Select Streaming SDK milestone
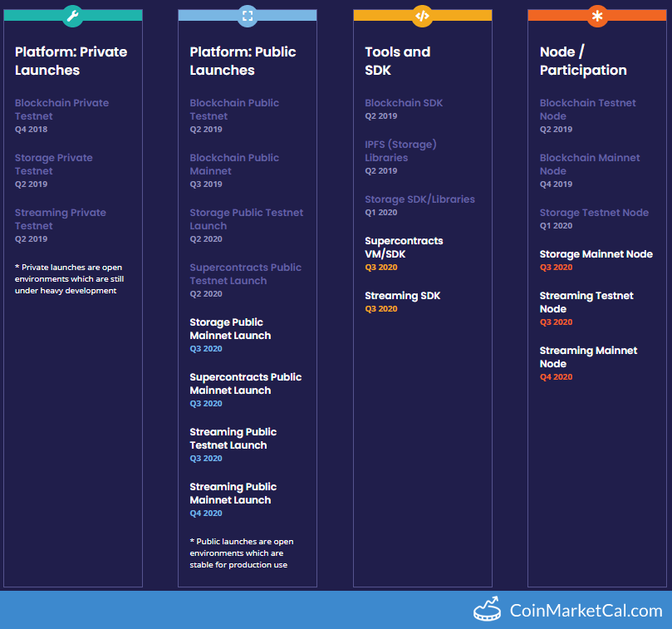 pos(402,296)
